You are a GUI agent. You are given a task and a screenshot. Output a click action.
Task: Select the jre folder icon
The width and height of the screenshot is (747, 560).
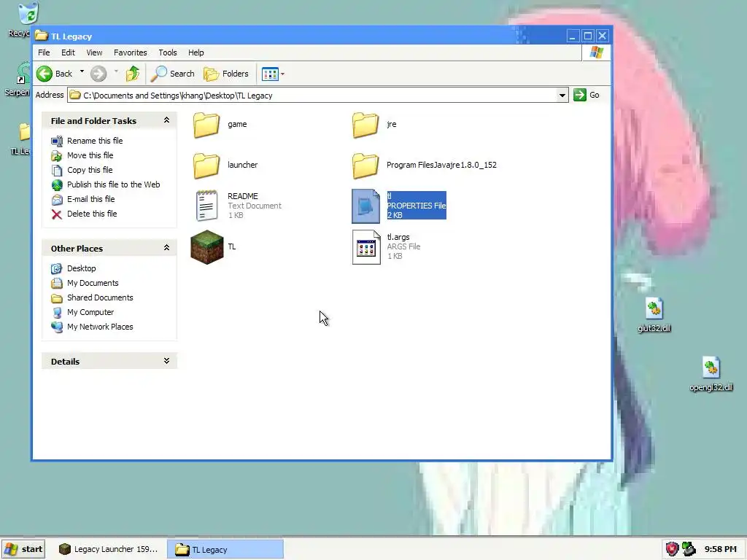[x=365, y=125]
